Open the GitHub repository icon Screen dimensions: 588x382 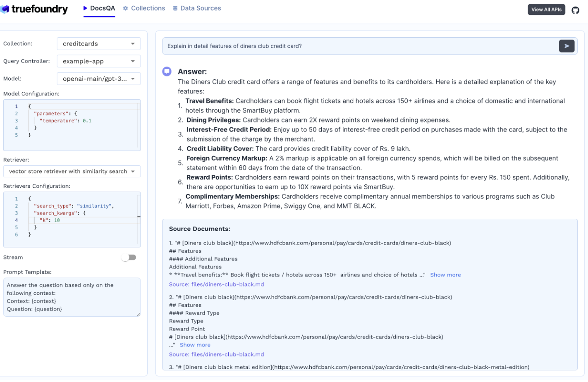tap(575, 10)
